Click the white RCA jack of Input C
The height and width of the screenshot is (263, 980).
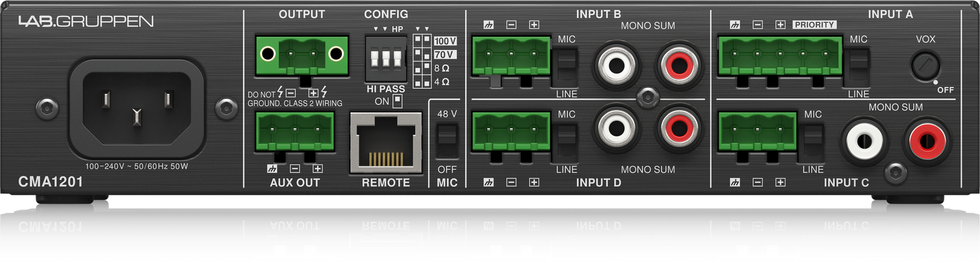tap(864, 140)
